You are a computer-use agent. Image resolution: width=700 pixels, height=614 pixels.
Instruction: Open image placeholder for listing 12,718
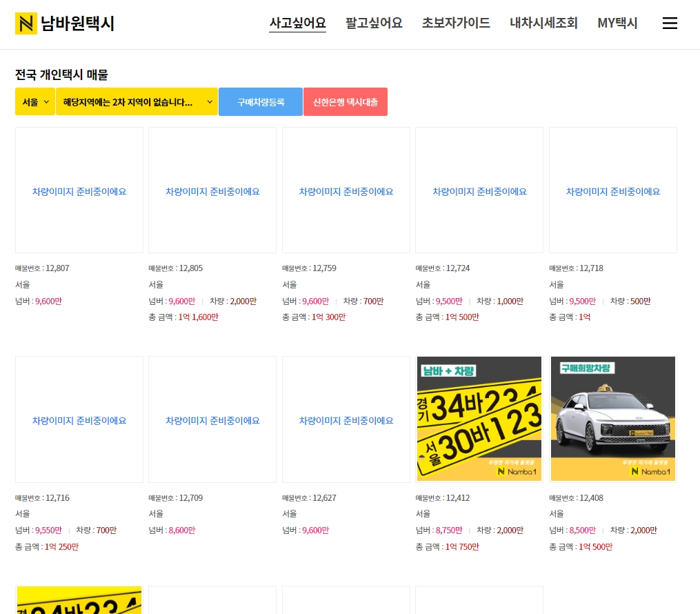click(x=613, y=190)
